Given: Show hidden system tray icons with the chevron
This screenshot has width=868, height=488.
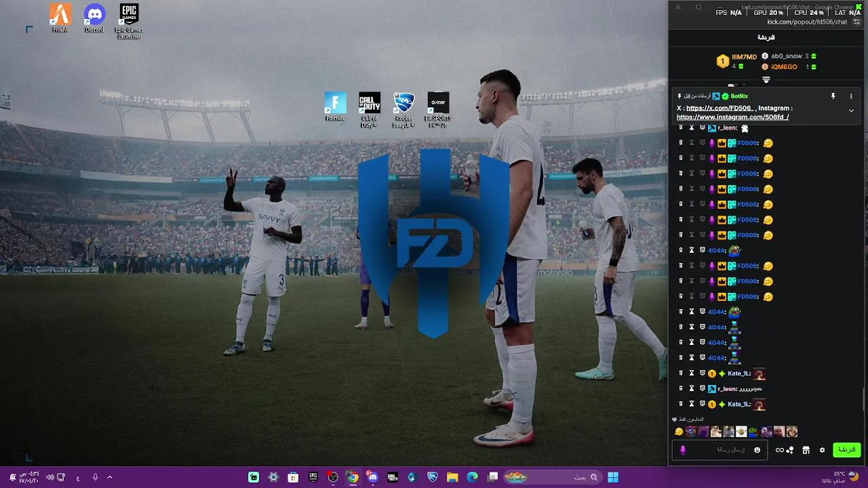Looking at the screenshot, I should point(110,477).
